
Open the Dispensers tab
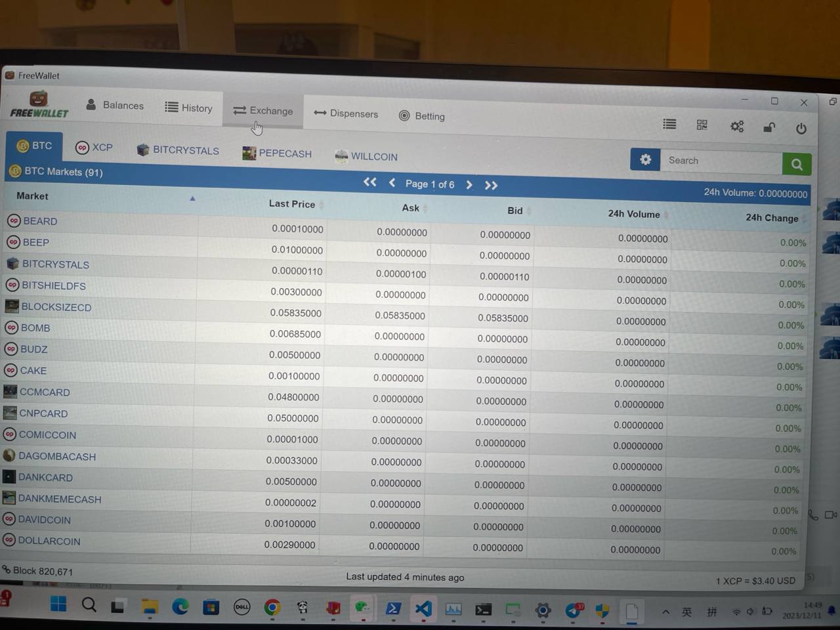click(346, 114)
